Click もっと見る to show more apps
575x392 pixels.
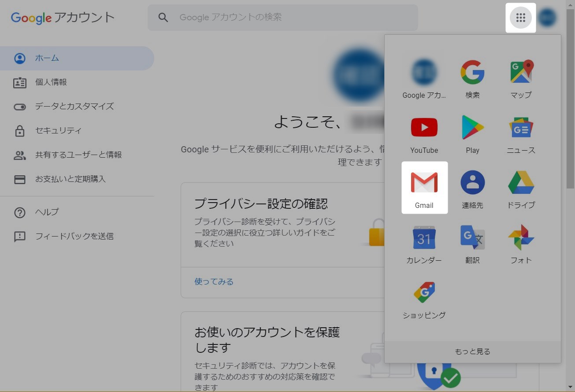click(472, 351)
